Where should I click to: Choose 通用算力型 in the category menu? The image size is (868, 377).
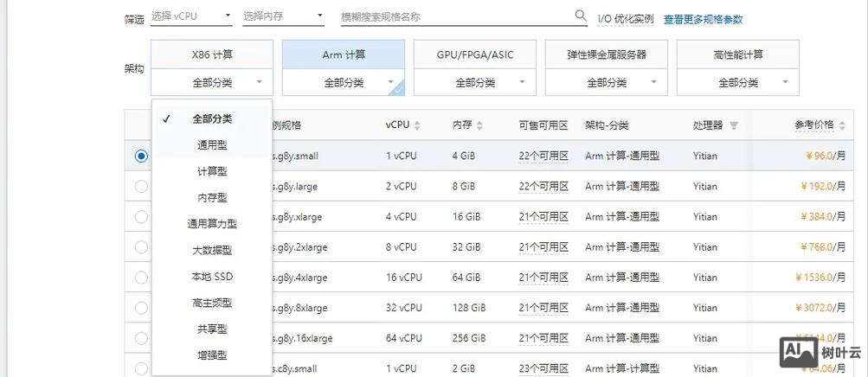coord(212,224)
